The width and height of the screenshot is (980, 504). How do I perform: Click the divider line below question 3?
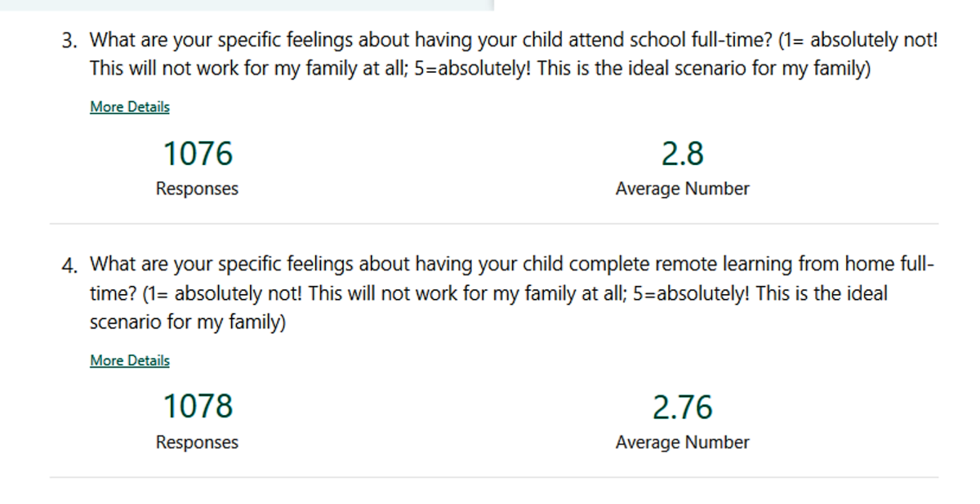click(x=494, y=223)
